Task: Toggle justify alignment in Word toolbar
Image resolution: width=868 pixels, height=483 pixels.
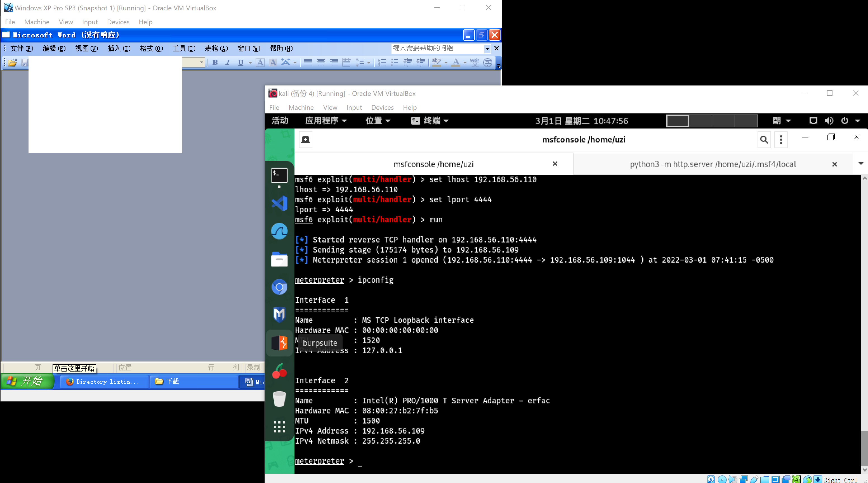Action: point(308,63)
